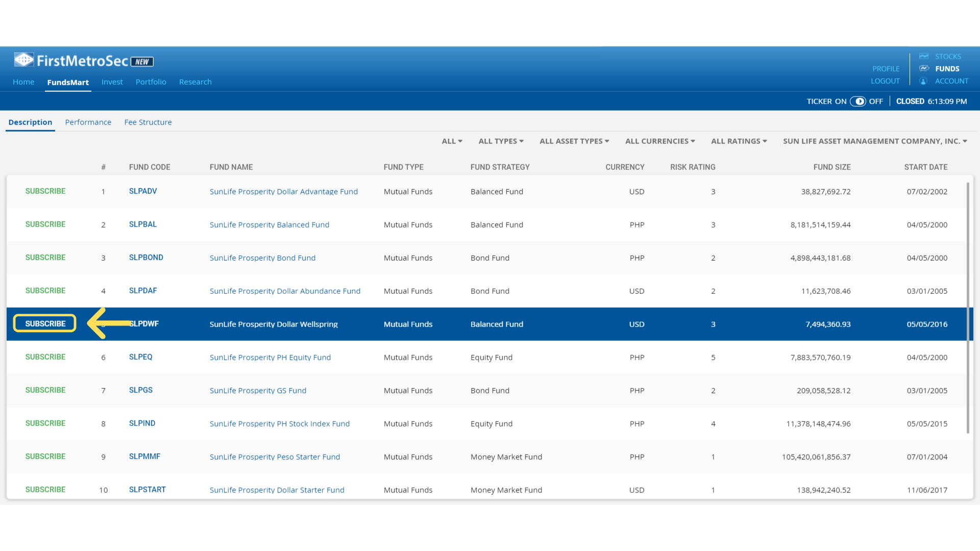This screenshot has width=980, height=551.
Task: Go to the Home menu item
Action: (23, 82)
